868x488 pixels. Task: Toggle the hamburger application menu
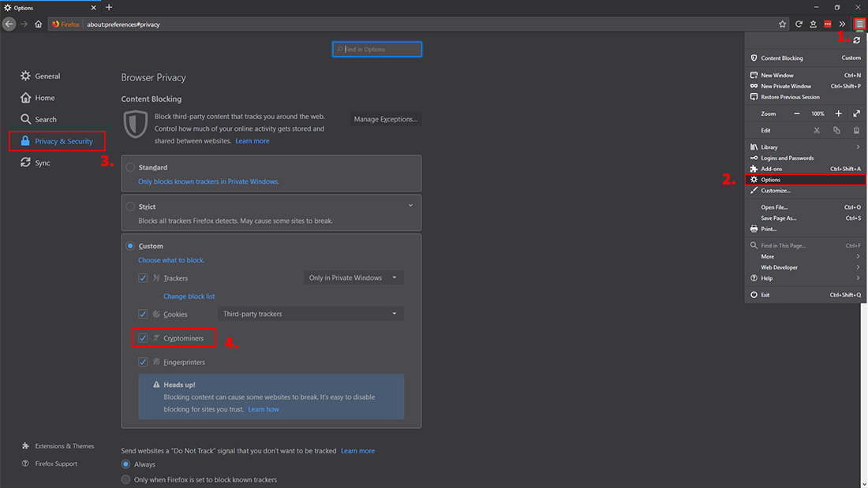point(859,24)
